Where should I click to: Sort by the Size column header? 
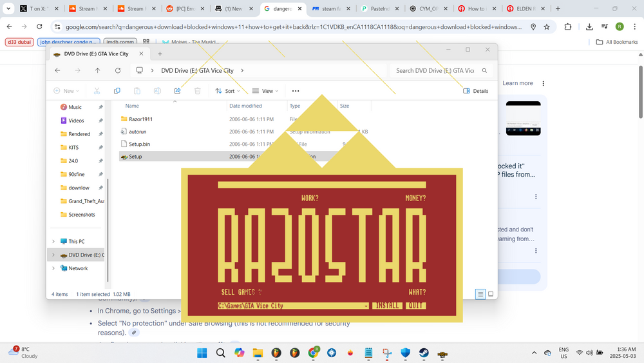point(345,106)
